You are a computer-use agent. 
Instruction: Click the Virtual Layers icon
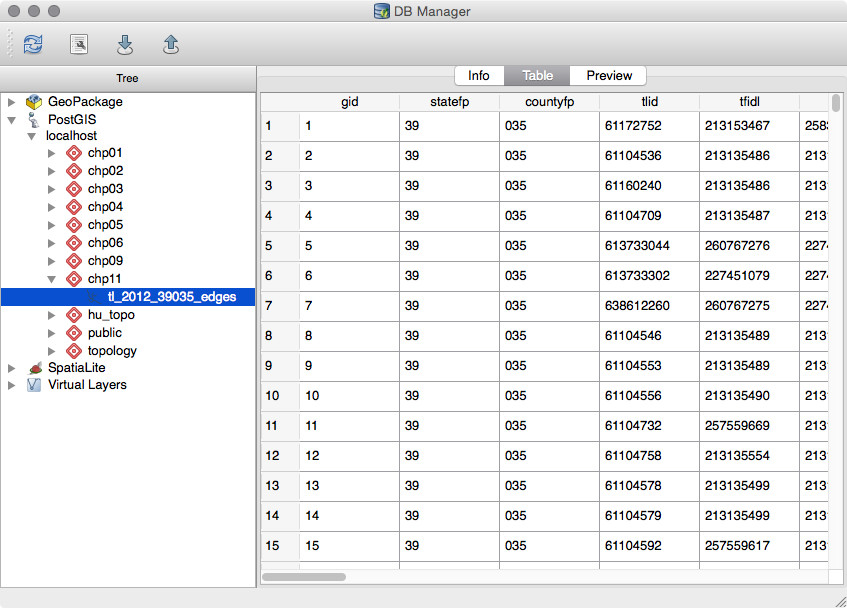pos(34,385)
